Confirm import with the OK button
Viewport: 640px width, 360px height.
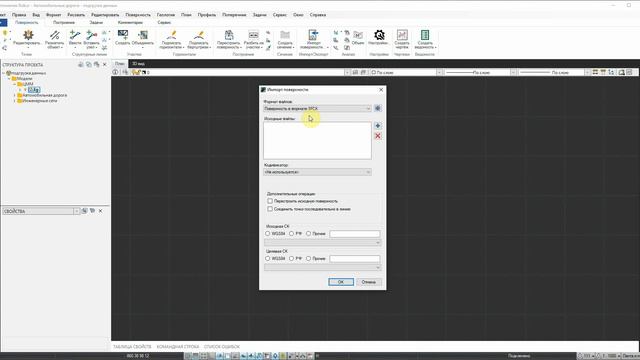pos(341,282)
